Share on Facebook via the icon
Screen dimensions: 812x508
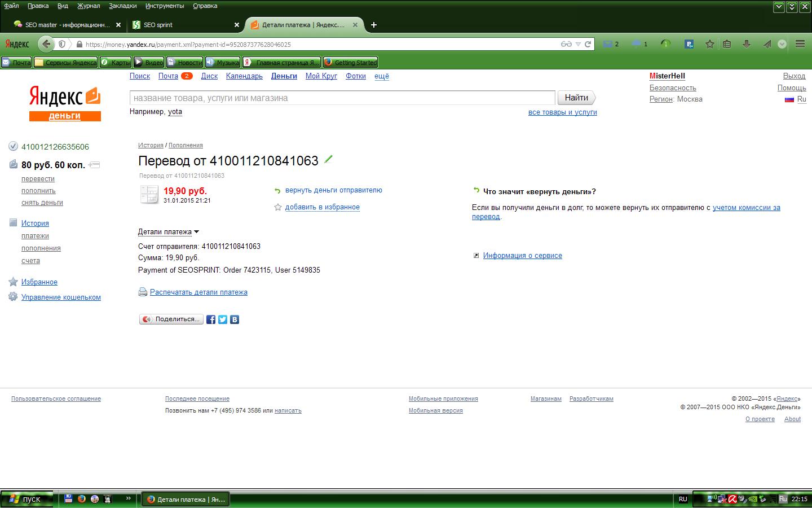(x=211, y=319)
